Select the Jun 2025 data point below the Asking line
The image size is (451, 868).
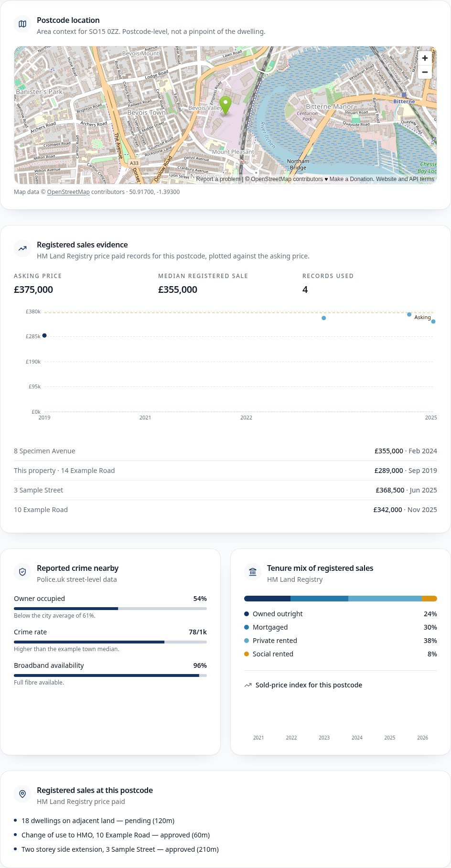coord(409,315)
